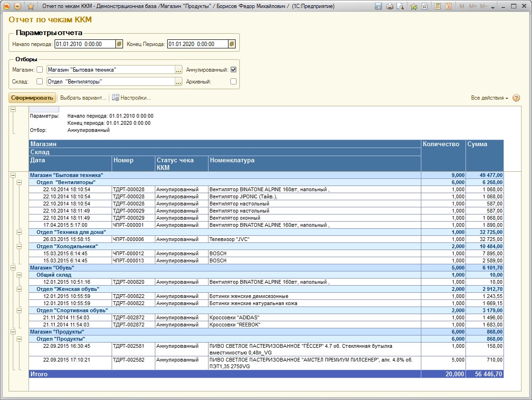Open the Все действия menu
The width and height of the screenshot is (532, 400).
pos(489,98)
